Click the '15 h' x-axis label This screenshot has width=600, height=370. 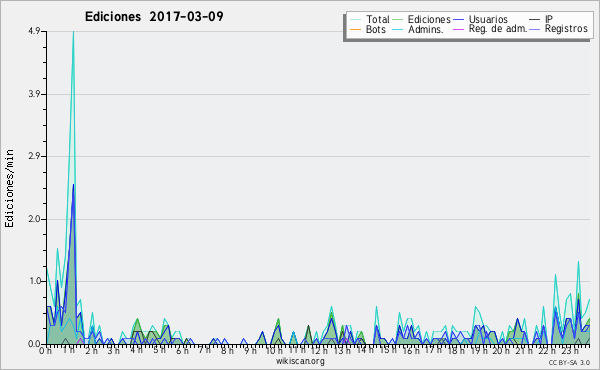click(x=387, y=350)
